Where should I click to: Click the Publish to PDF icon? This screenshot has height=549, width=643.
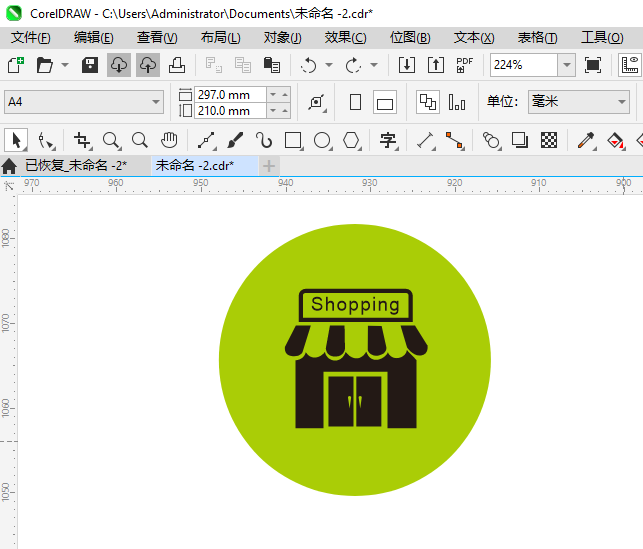coord(464,65)
